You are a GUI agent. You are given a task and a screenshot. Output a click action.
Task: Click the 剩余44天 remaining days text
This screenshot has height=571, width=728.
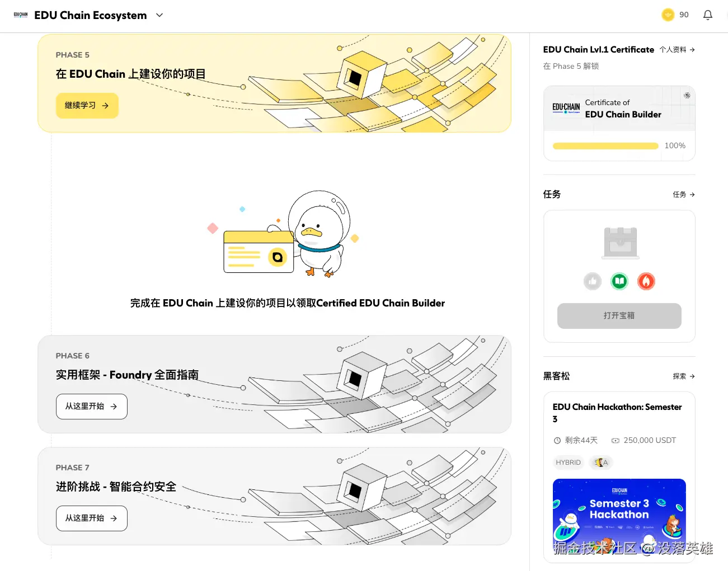click(581, 441)
